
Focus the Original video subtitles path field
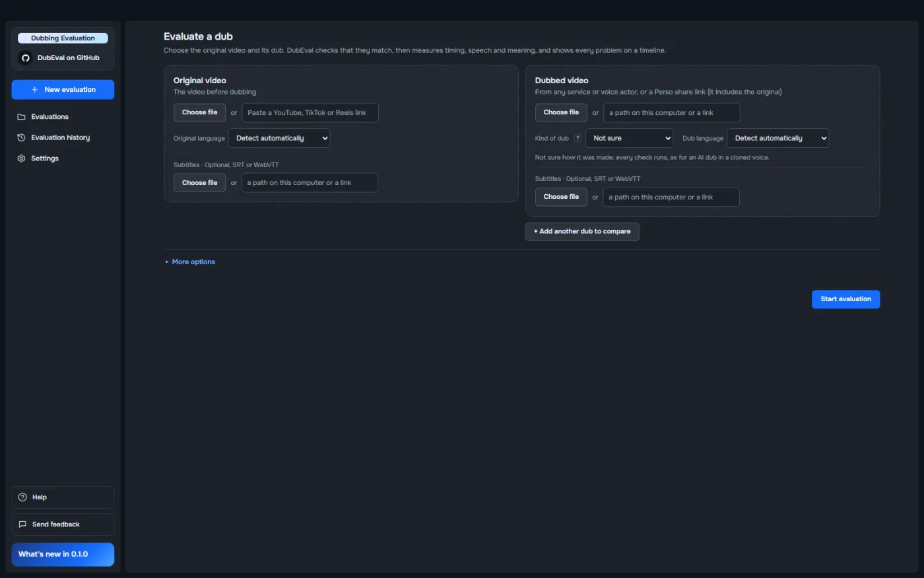310,183
